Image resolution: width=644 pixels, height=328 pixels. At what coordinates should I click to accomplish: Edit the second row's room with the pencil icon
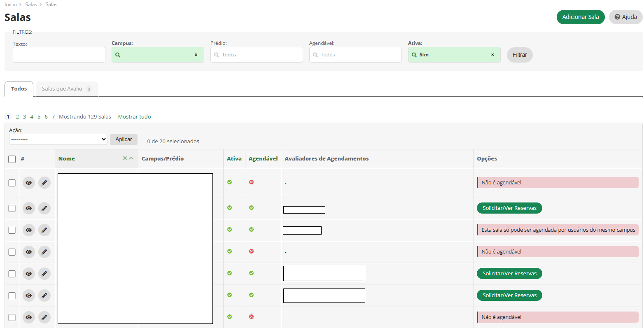click(x=44, y=208)
